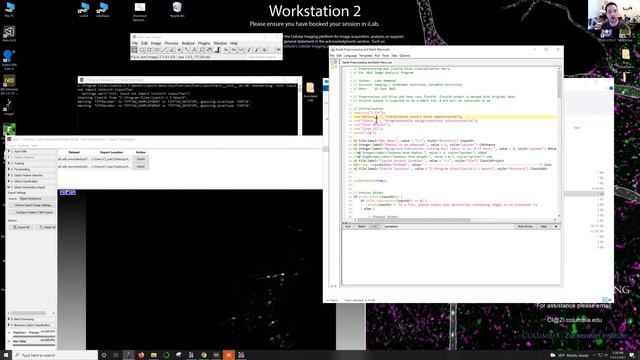Open export Source dropdown in ilastik

coord(37,199)
